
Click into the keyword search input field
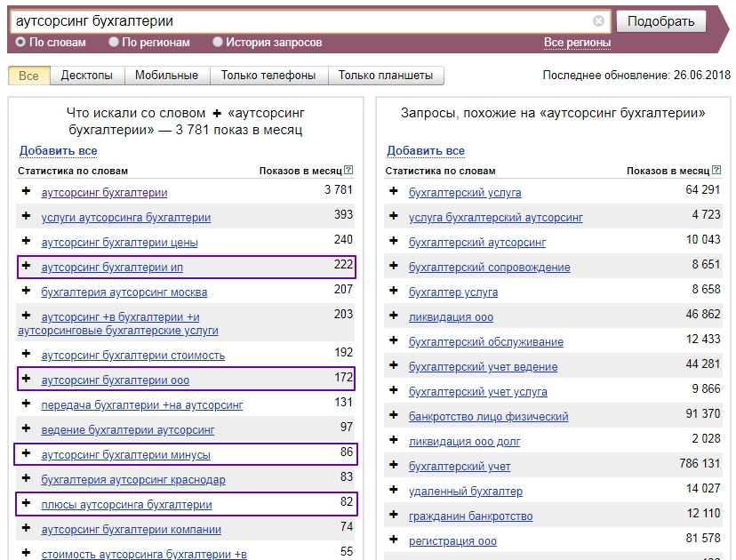[302, 20]
